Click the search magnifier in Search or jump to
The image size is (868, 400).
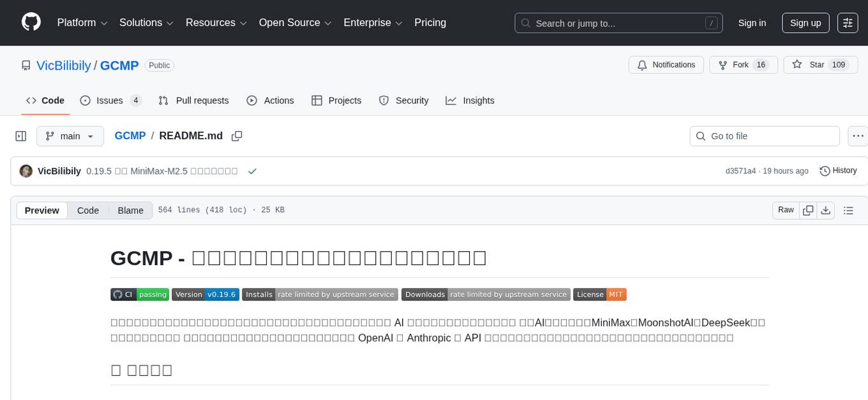525,22
